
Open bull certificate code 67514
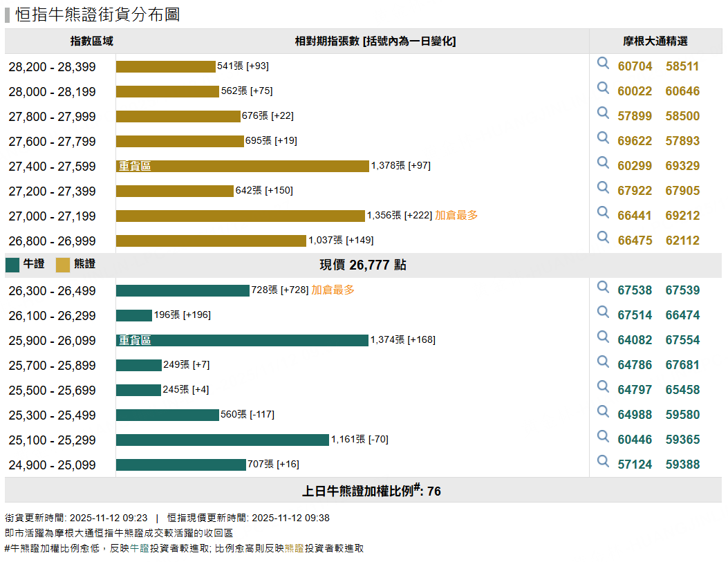click(x=635, y=316)
